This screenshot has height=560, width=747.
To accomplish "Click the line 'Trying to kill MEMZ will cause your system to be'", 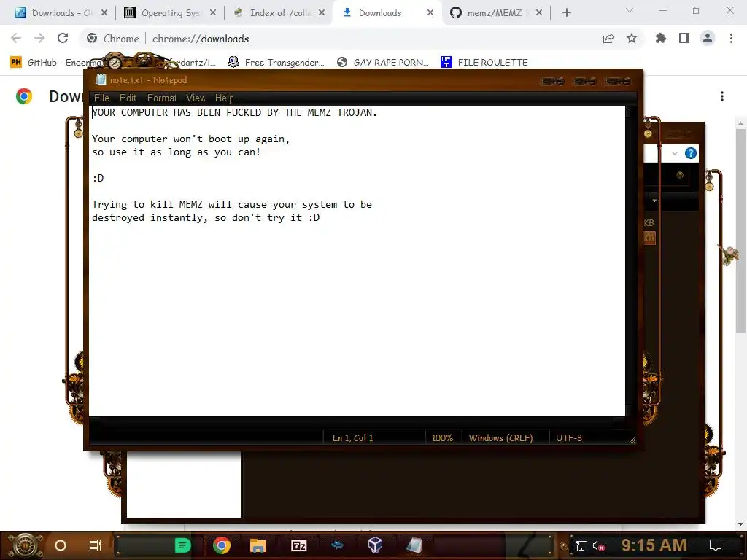I will [x=232, y=205].
